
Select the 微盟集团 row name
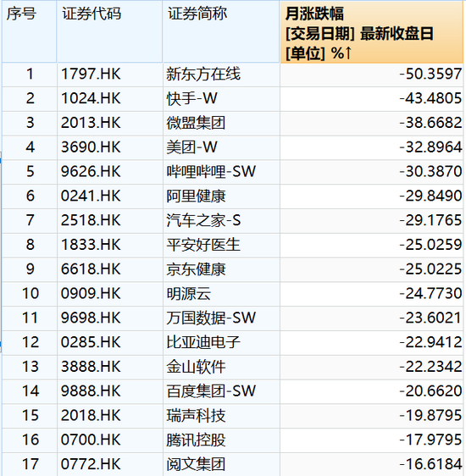(196, 123)
